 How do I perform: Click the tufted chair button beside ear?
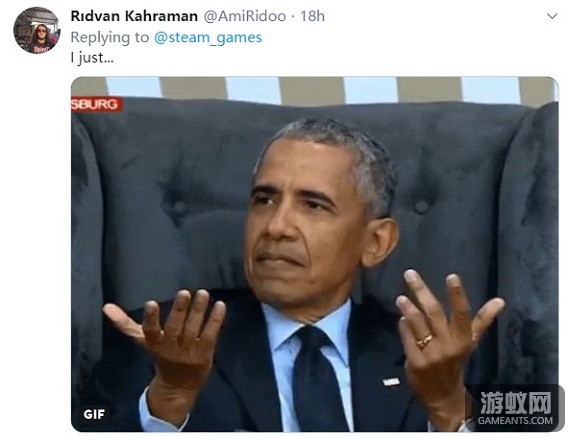coord(422,207)
